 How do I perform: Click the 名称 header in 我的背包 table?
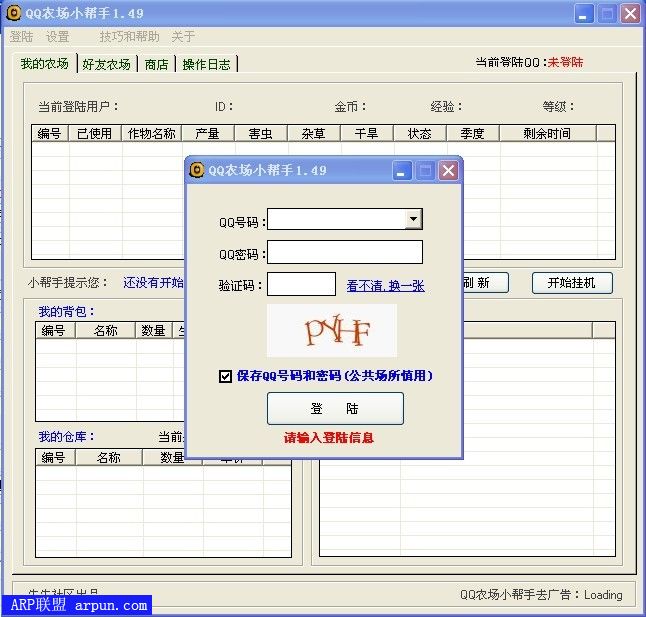[105, 330]
